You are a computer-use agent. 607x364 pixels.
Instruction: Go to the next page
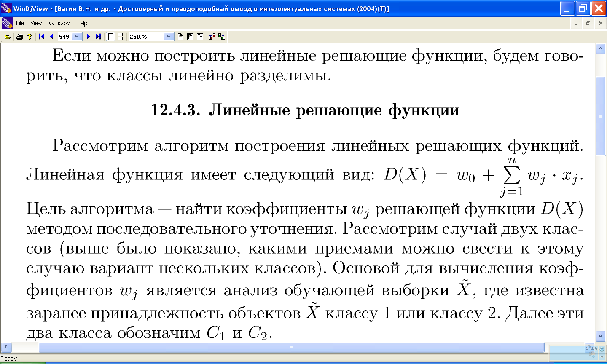tap(88, 37)
